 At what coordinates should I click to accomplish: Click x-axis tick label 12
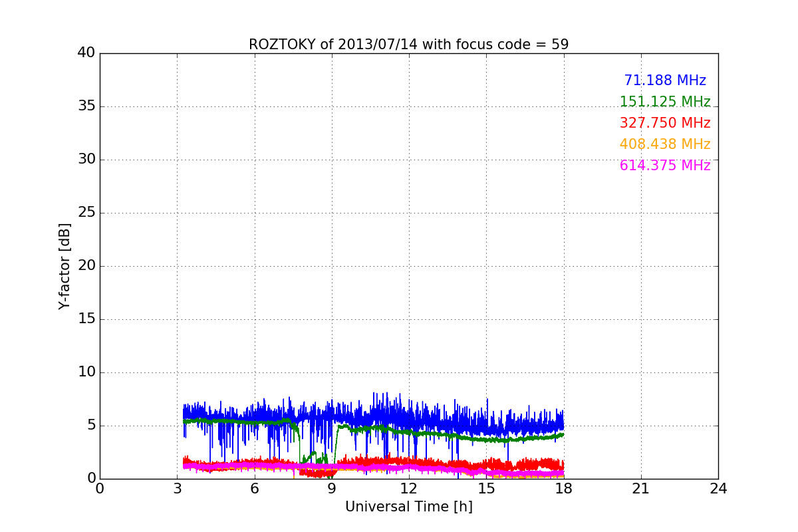click(x=409, y=489)
